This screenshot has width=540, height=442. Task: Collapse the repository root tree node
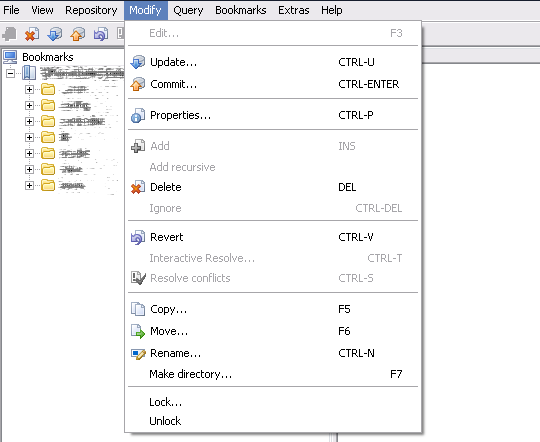click(11, 73)
